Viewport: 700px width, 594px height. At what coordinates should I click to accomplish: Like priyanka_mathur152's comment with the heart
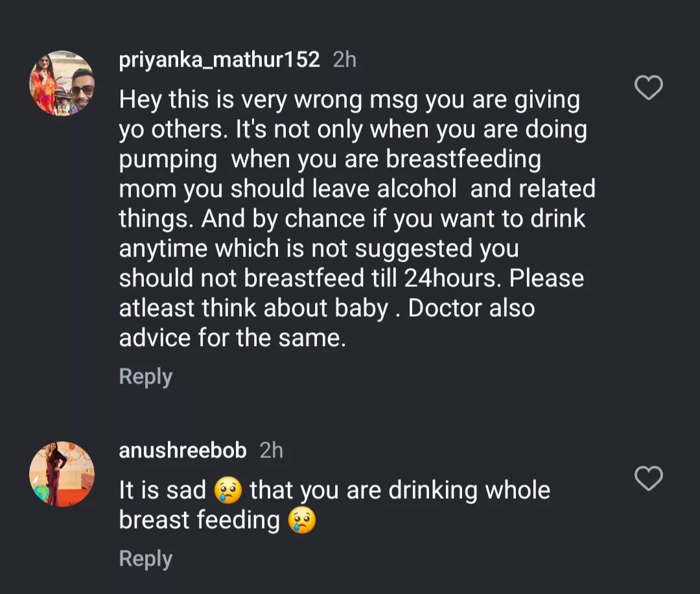(648, 87)
